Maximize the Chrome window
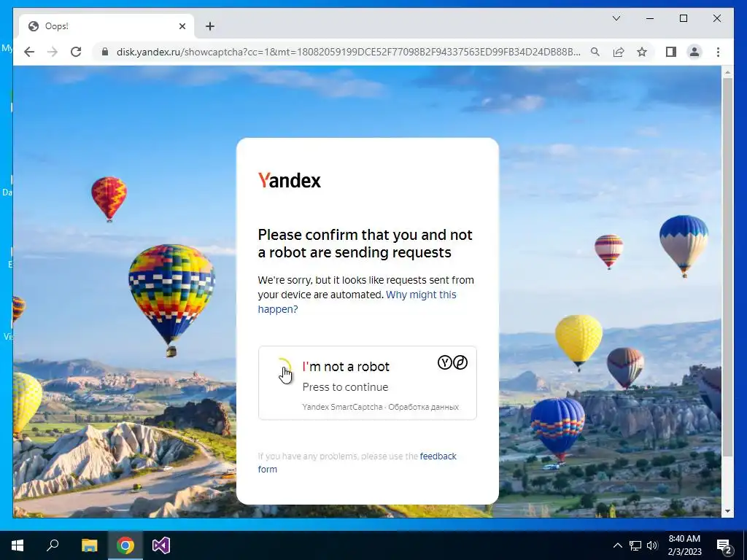 pos(683,18)
